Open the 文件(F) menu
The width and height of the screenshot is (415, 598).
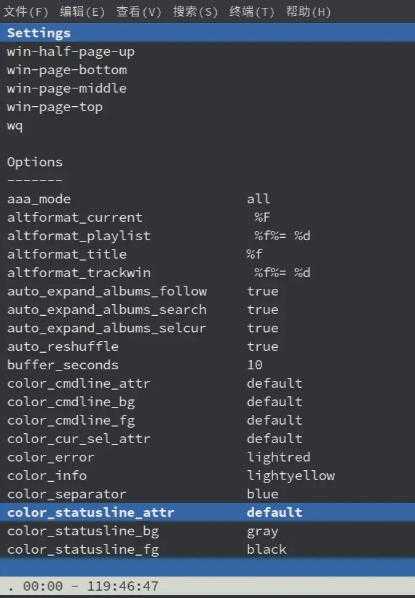(25, 12)
